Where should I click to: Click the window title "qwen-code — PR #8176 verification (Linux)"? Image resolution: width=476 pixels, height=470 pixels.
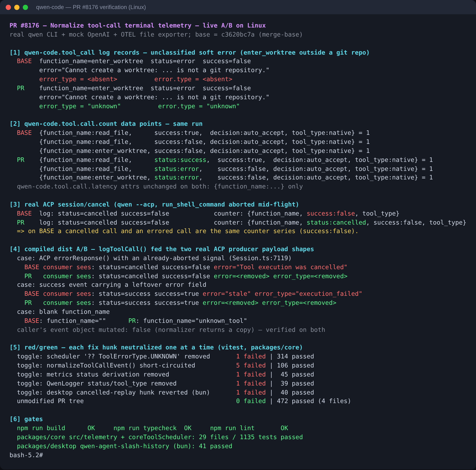(x=91, y=7)
